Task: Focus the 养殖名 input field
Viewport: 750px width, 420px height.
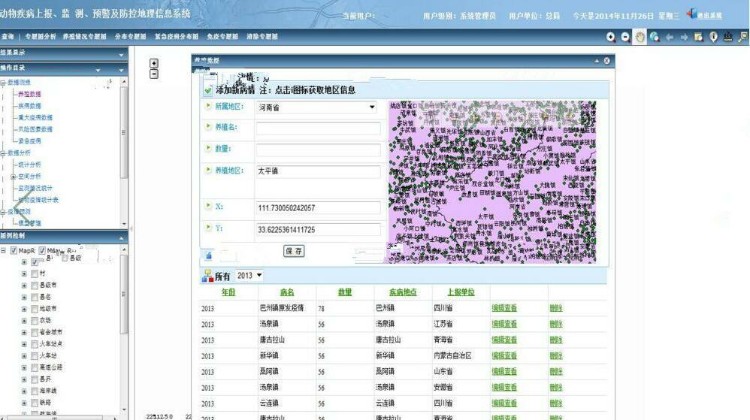Action: pos(319,128)
